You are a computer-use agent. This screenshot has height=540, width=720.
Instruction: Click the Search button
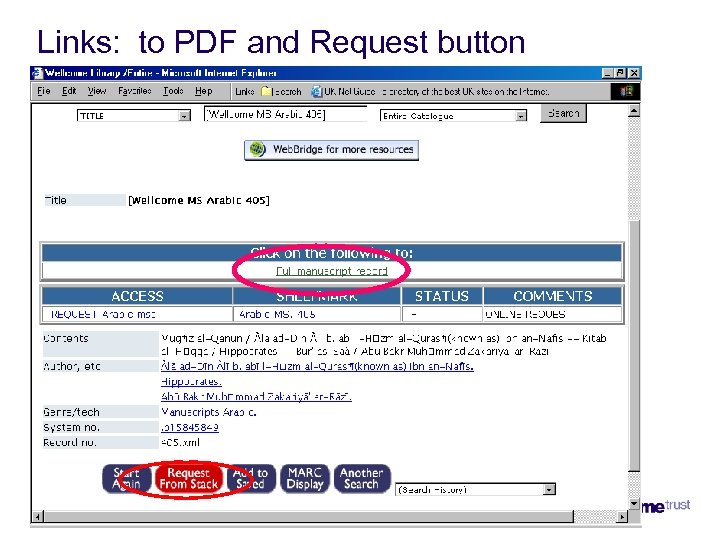(x=563, y=113)
